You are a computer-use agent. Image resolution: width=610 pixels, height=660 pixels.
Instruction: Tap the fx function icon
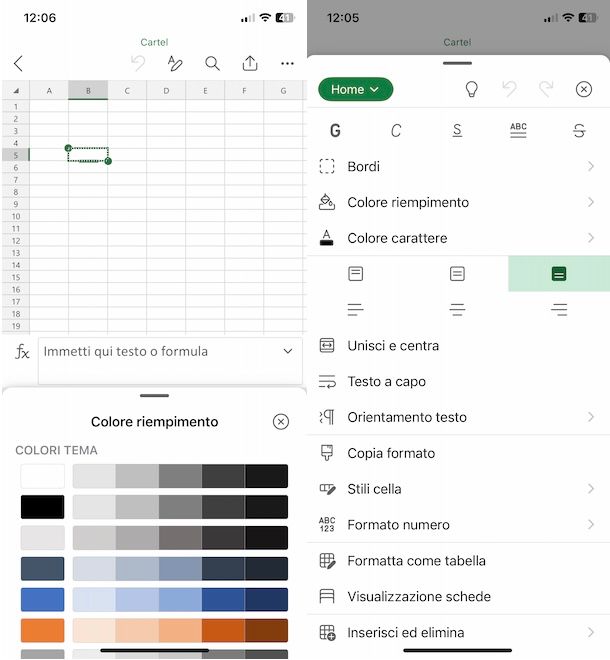22,351
